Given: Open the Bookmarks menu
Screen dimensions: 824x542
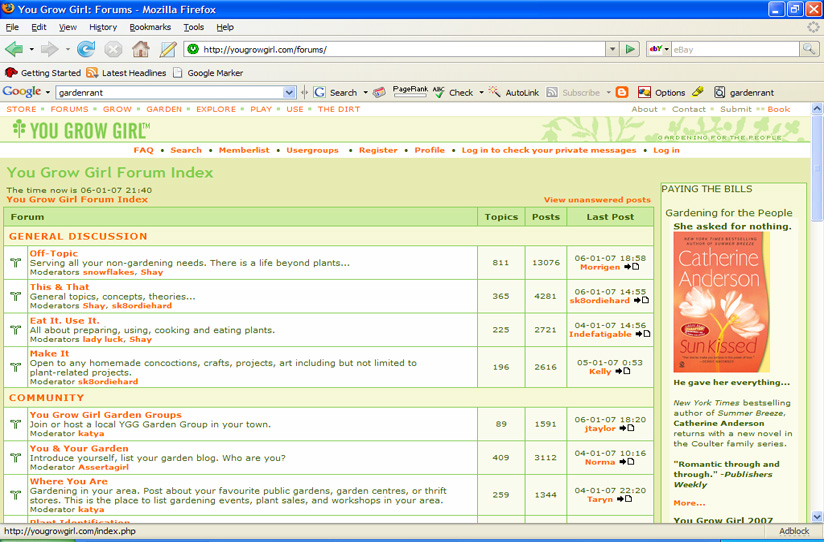Looking at the screenshot, I should coord(150,27).
